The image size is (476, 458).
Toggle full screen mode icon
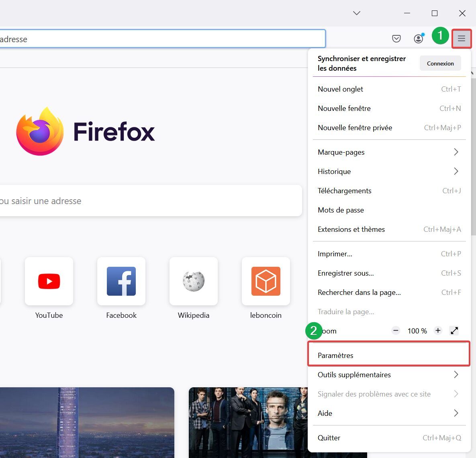coord(454,330)
